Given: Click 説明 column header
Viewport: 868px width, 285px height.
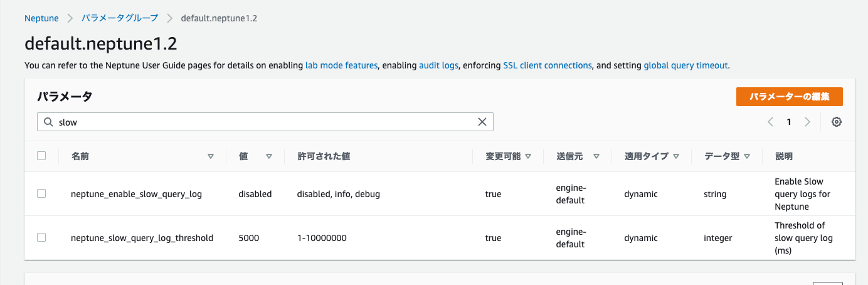Looking at the screenshot, I should point(784,156).
